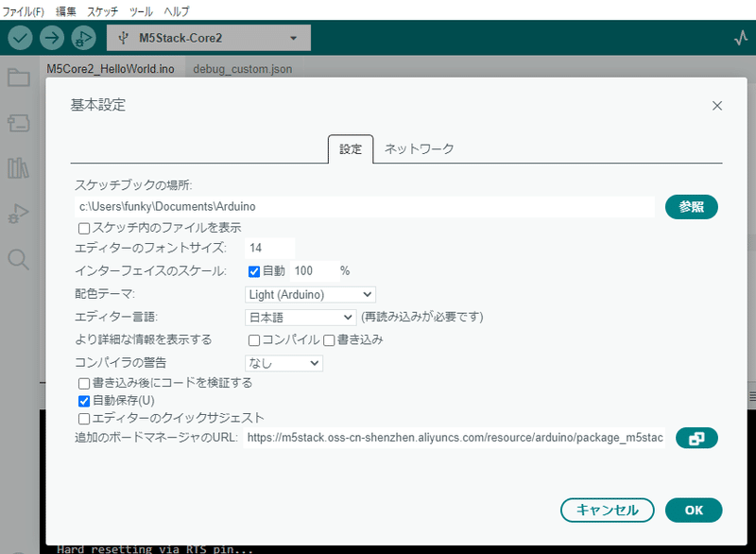Open the Library Manager books sidebar icon
756x554 pixels.
tap(19, 167)
